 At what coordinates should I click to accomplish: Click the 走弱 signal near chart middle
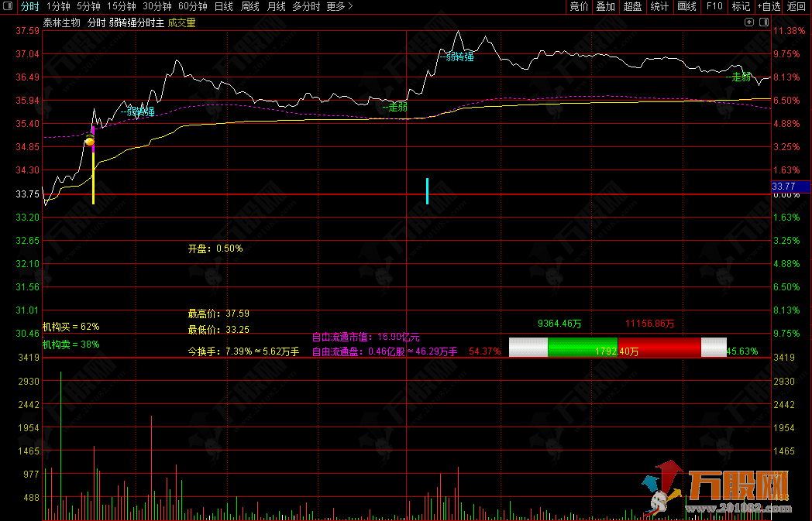394,107
